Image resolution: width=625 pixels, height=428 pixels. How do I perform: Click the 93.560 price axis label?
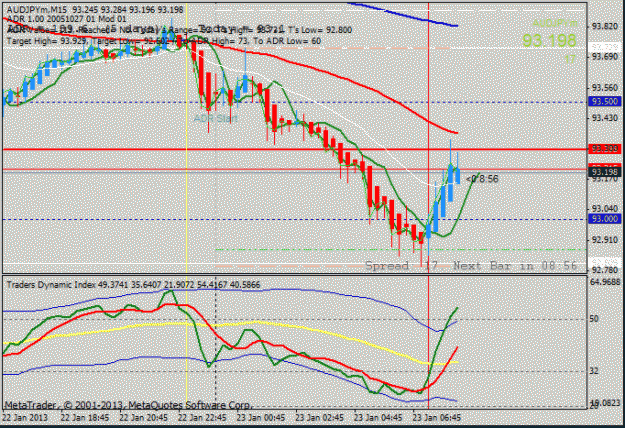coord(604,88)
